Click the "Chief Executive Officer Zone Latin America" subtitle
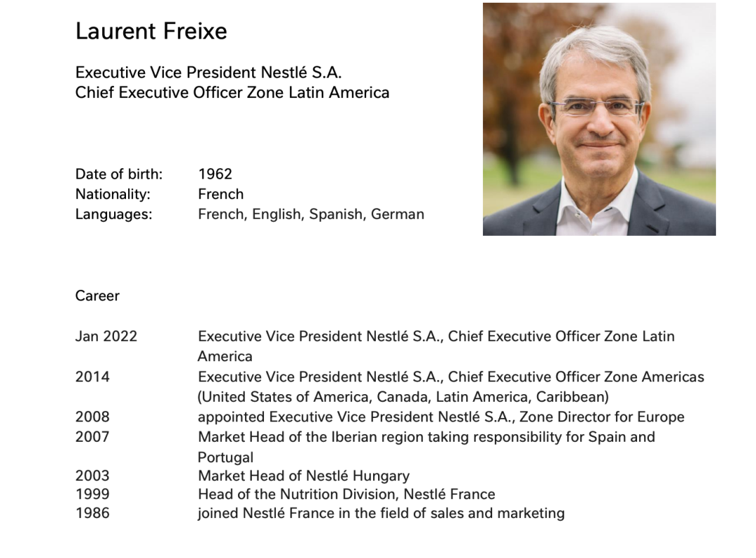This screenshot has width=756, height=558. tap(232, 92)
